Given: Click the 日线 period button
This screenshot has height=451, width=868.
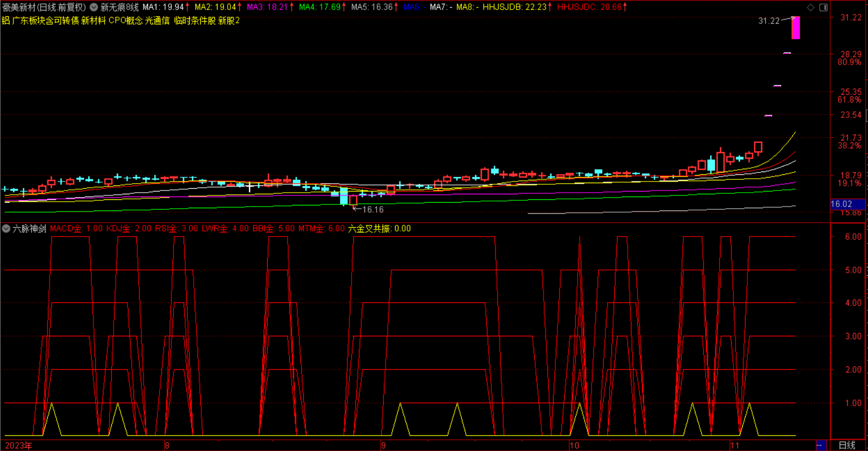Looking at the screenshot, I should [x=847, y=445].
